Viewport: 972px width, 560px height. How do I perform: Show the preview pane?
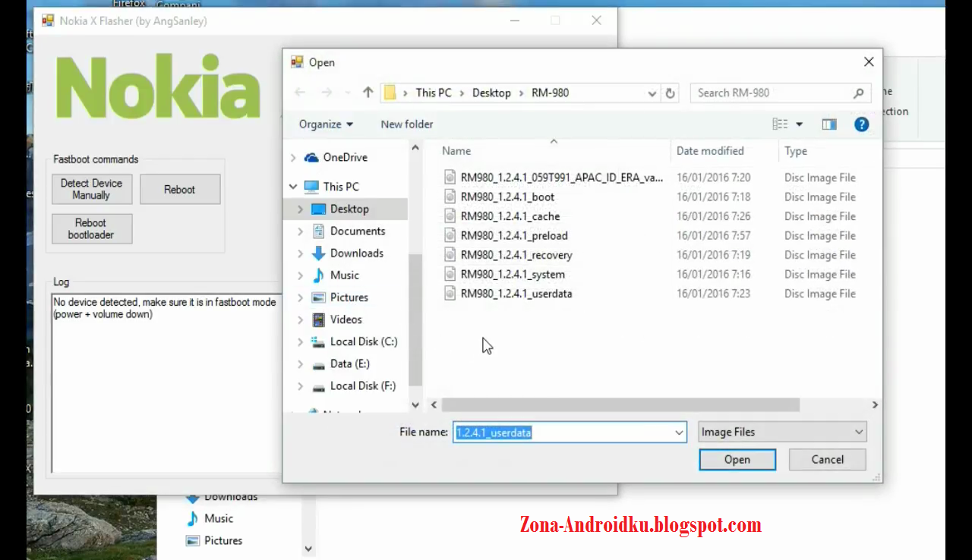pyautogui.click(x=828, y=124)
